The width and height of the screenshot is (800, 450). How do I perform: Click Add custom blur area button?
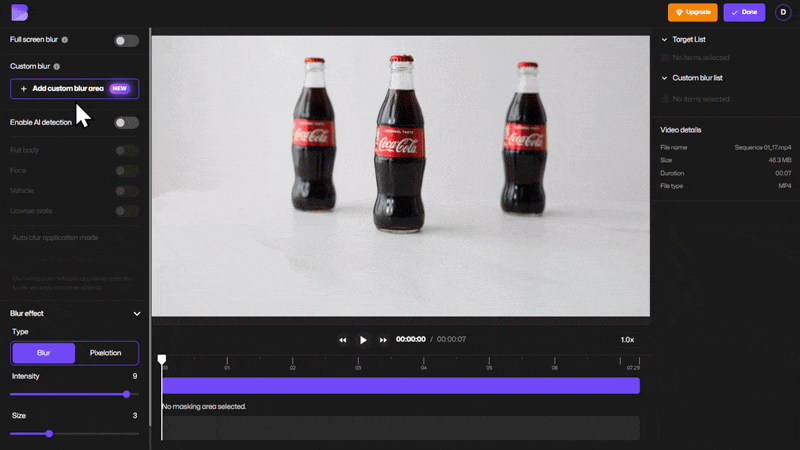point(74,89)
